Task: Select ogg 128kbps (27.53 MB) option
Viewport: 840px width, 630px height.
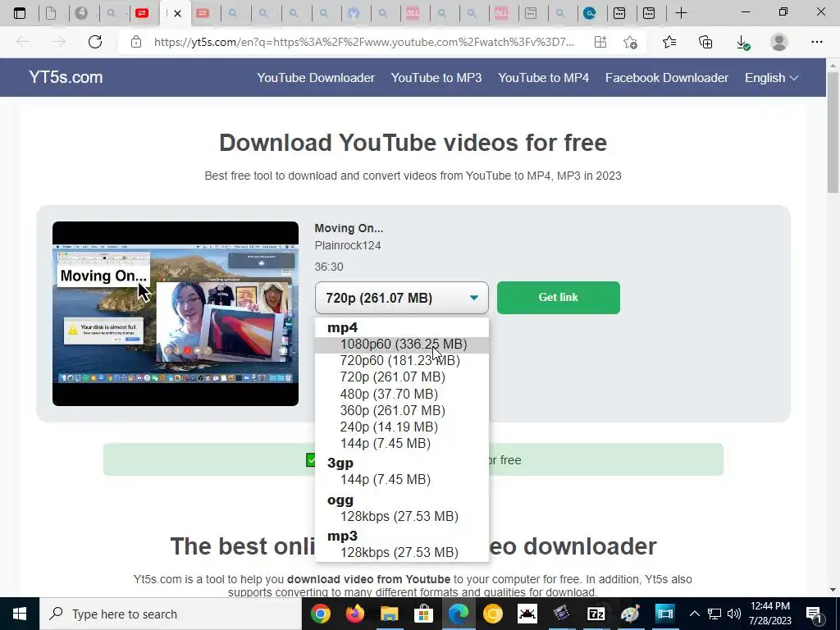Action: (x=402, y=517)
